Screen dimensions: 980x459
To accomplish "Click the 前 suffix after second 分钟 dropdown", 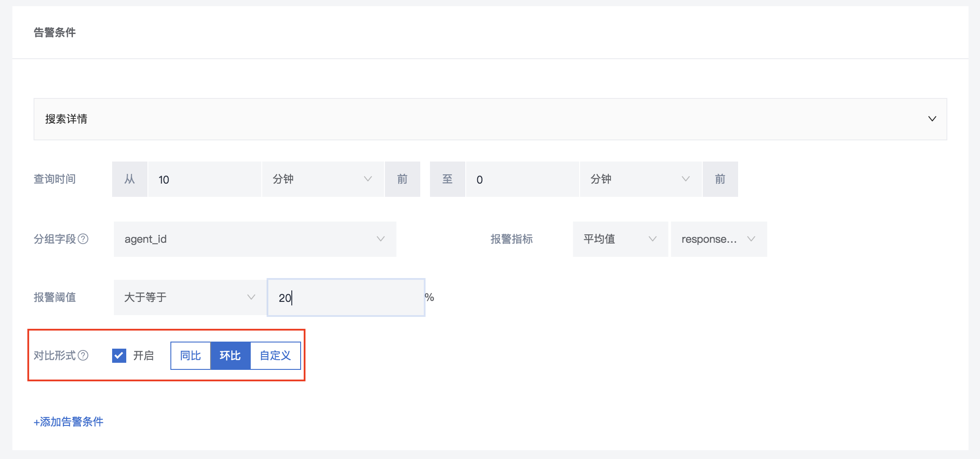I will pos(720,179).
